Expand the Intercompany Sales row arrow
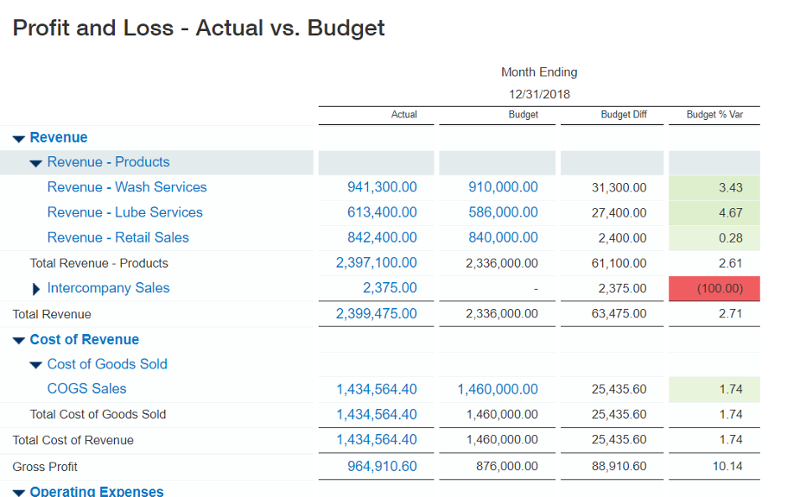800x497 pixels. tap(37, 289)
